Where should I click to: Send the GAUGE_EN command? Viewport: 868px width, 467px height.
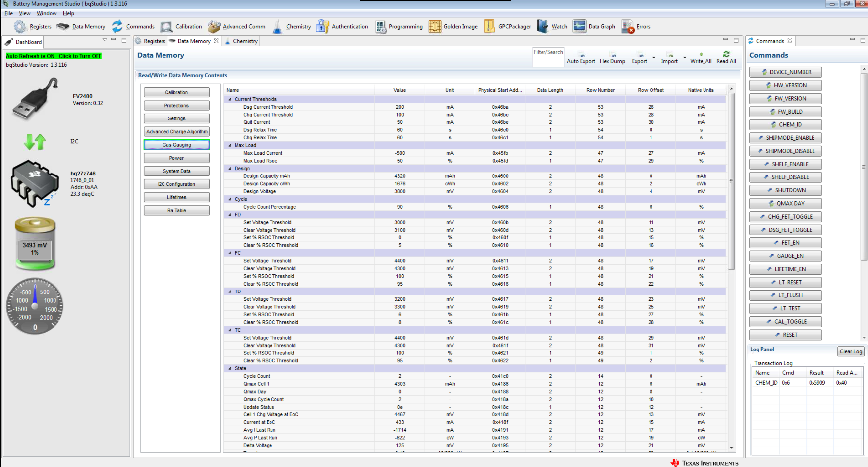785,256
